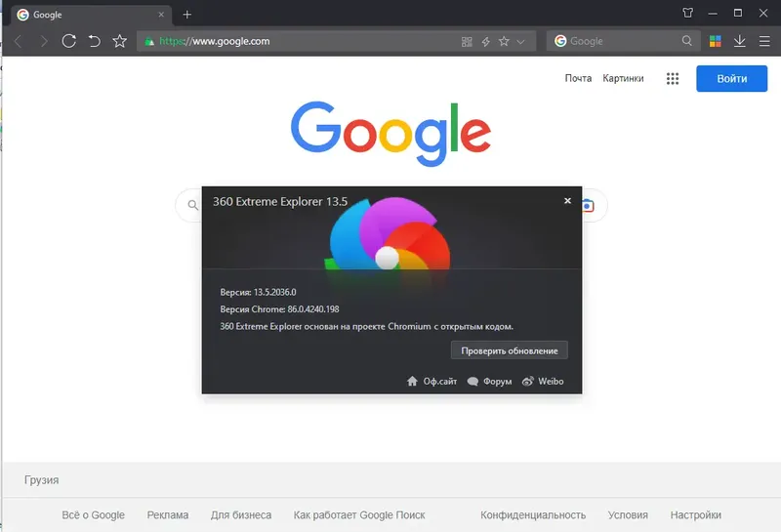Click the camera image search icon
Image resolution: width=781 pixels, height=532 pixels.
(x=589, y=205)
